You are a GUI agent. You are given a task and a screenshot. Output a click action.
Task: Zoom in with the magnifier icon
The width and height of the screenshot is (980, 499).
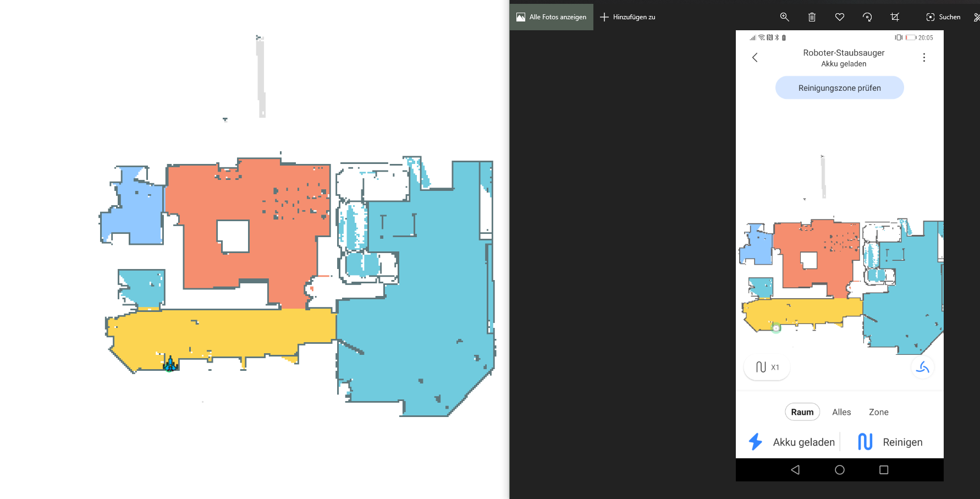[785, 17]
